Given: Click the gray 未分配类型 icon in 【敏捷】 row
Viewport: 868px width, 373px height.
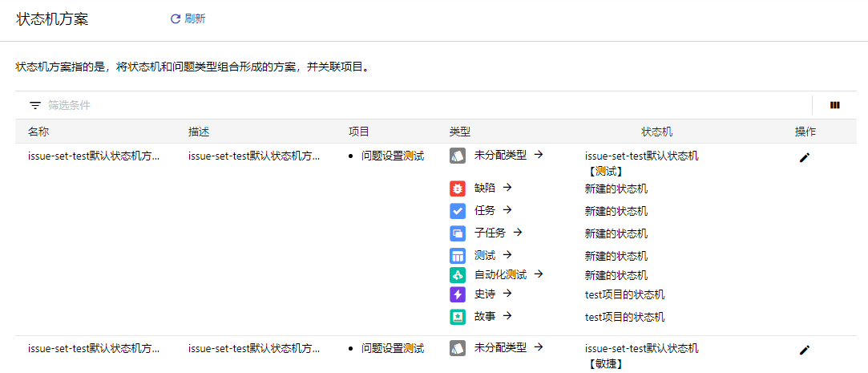Looking at the screenshot, I should 458,348.
